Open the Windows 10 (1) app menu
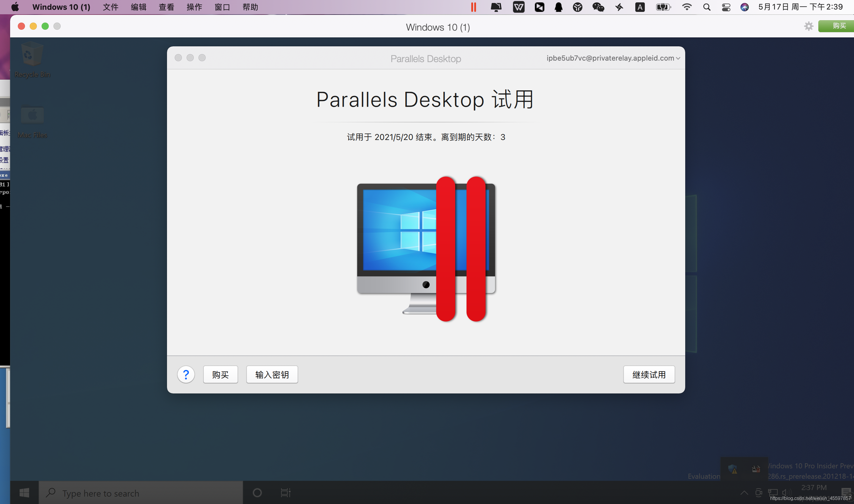This screenshot has height=504, width=854. [61, 7]
